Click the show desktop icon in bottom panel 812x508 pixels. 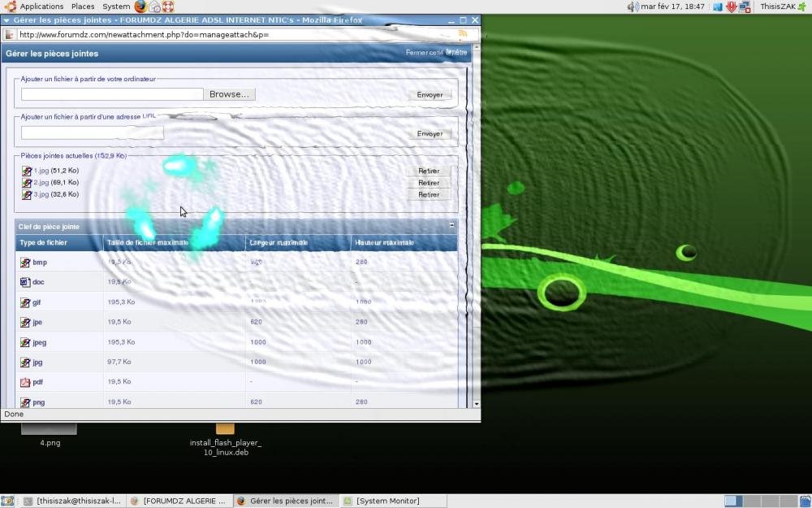pos(7,501)
